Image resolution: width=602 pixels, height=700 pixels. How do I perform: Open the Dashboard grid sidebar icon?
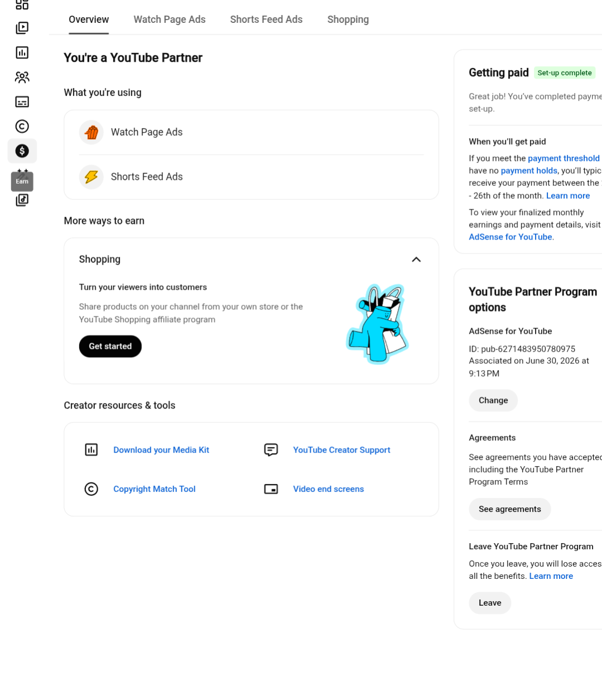22,4
